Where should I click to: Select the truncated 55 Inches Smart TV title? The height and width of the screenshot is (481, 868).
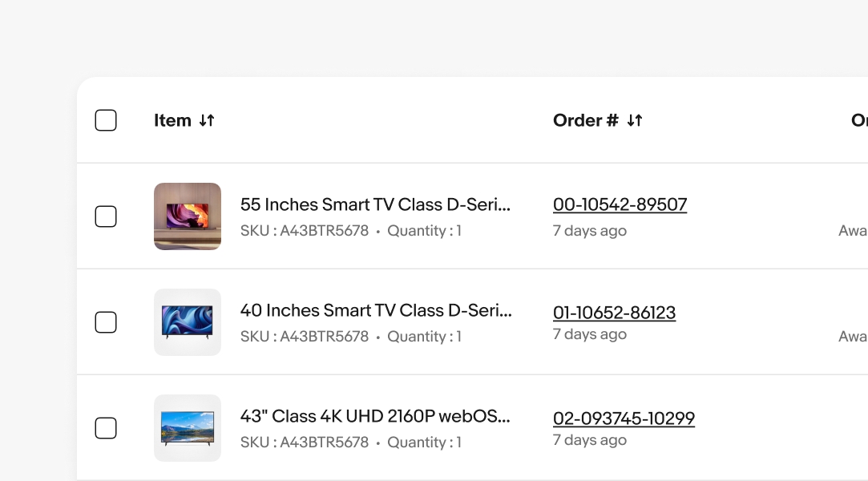coord(376,204)
